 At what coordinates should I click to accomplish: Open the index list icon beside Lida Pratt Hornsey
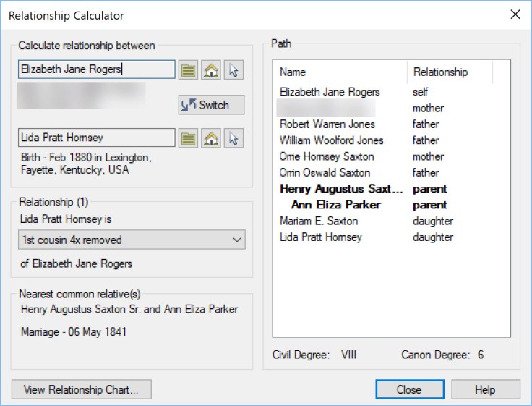pos(189,138)
